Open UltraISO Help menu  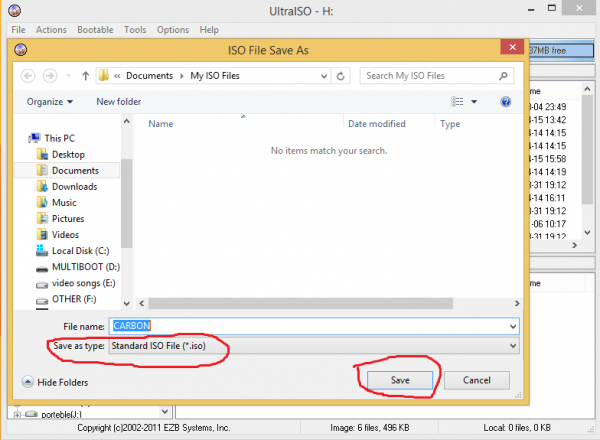tap(209, 30)
